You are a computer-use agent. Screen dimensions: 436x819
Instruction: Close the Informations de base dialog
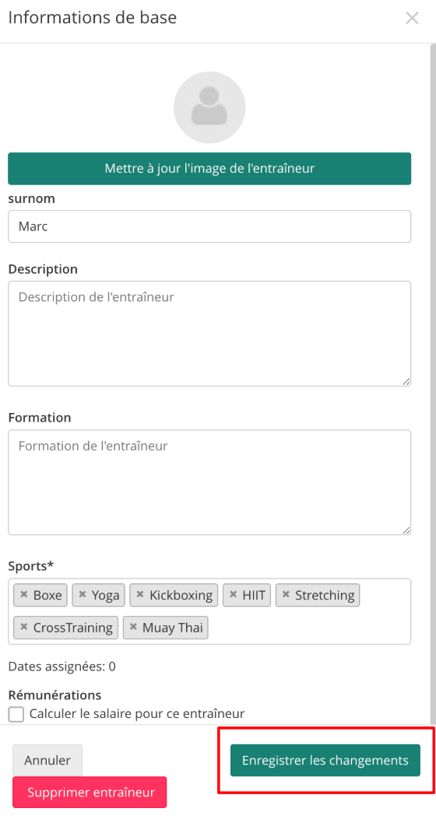(x=412, y=18)
